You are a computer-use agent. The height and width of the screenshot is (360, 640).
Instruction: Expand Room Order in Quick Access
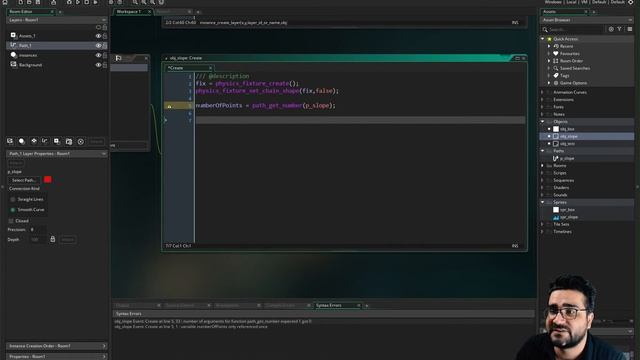[549, 61]
